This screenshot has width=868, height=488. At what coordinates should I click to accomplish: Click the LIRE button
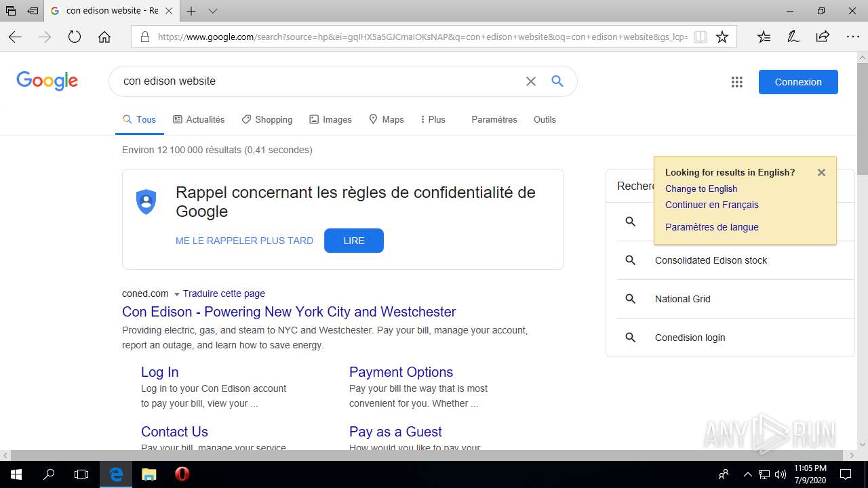(x=354, y=241)
